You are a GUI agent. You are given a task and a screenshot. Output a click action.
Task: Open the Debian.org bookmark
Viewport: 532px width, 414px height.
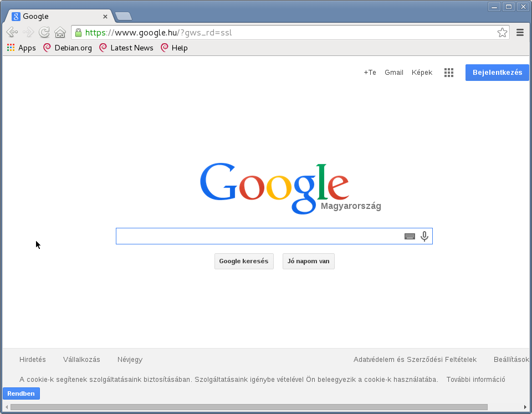[68, 48]
